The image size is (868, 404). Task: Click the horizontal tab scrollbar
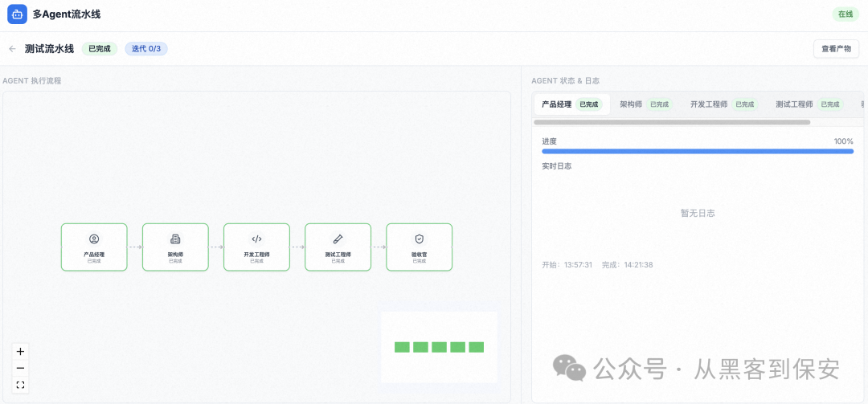pyautogui.click(x=672, y=122)
